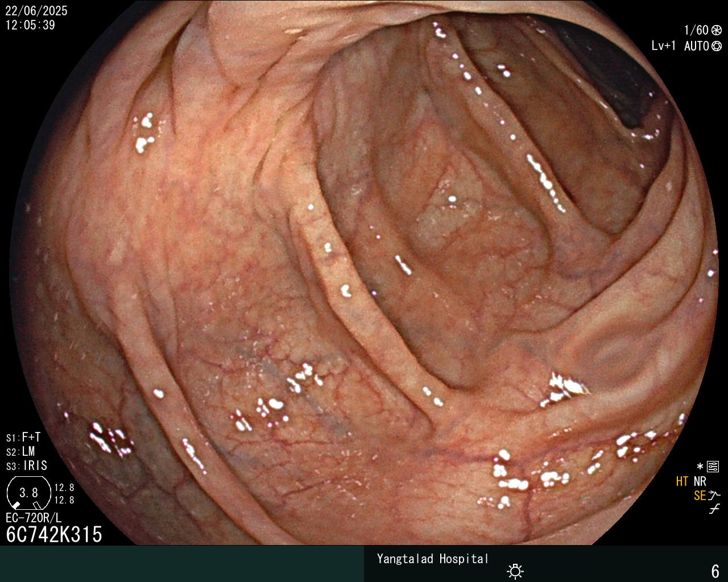Click the S1:F+T switch assignment
728x582 pixels.
[23, 437]
